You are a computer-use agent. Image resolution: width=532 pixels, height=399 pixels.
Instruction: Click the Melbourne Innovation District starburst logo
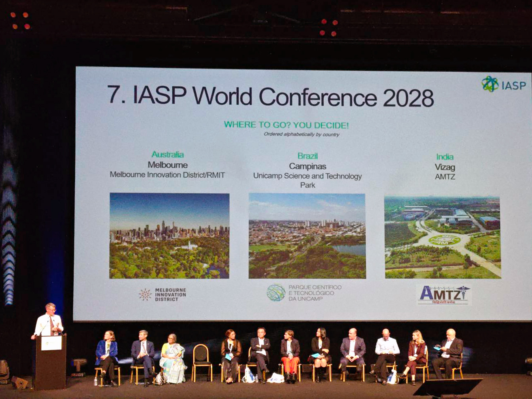click(145, 294)
